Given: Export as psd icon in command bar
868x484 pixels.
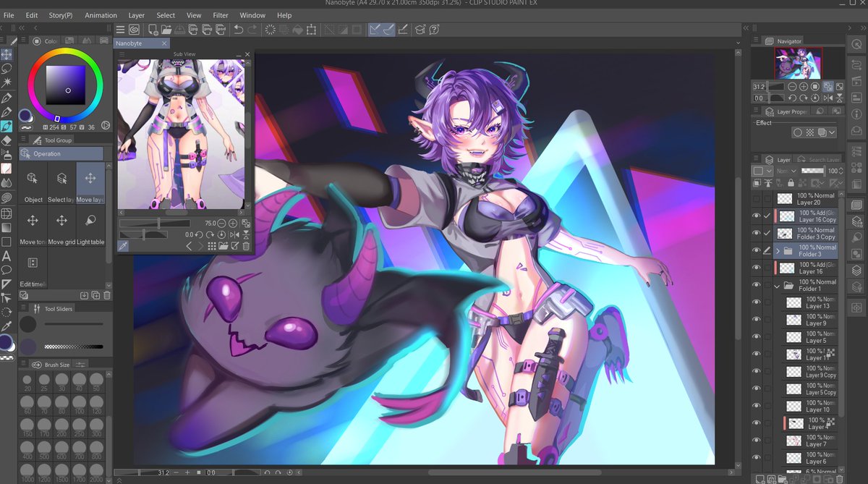Looking at the screenshot, I should (219, 30).
